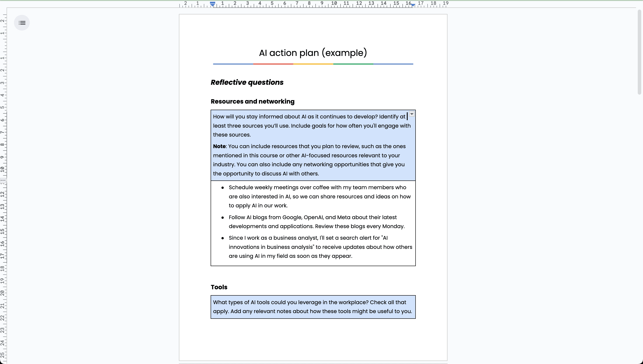Click the 'Schedule weekly meetings' bullet text

(x=320, y=196)
